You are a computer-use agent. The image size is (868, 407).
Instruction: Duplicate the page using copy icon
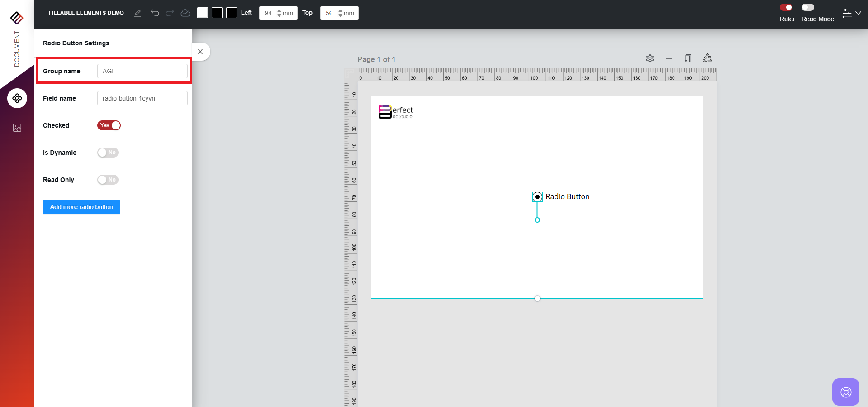tap(688, 58)
